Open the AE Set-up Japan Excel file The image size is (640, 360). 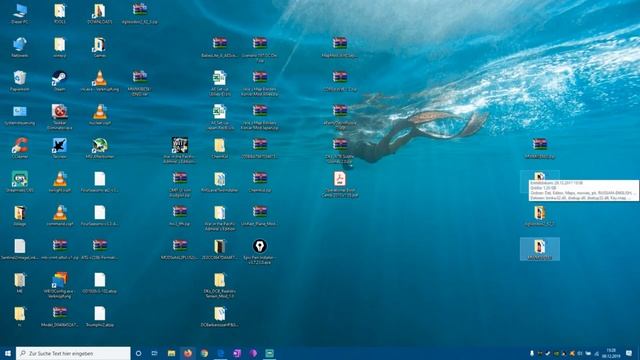click(220, 117)
